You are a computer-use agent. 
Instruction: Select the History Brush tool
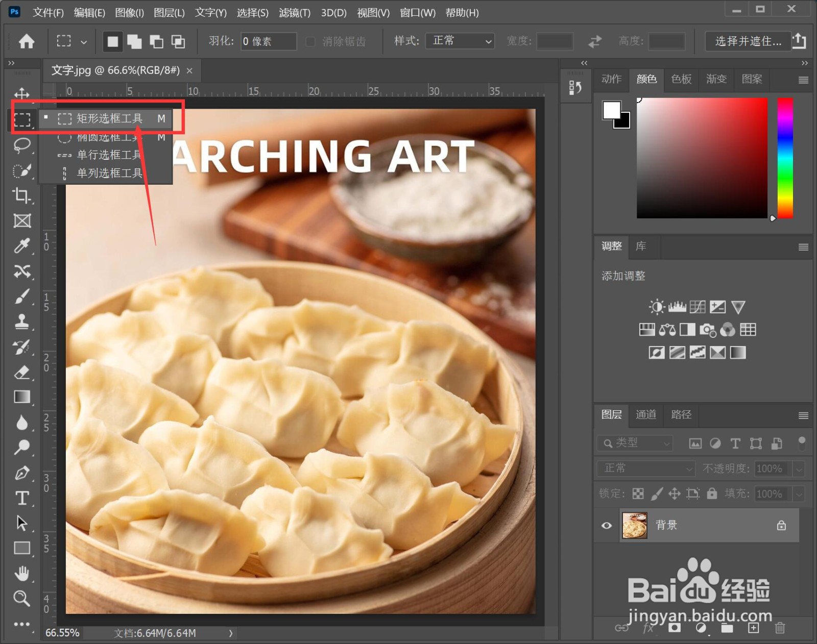pos(21,347)
